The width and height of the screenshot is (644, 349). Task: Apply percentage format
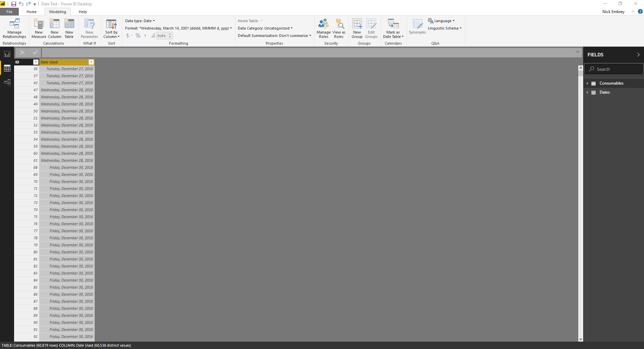(x=138, y=36)
